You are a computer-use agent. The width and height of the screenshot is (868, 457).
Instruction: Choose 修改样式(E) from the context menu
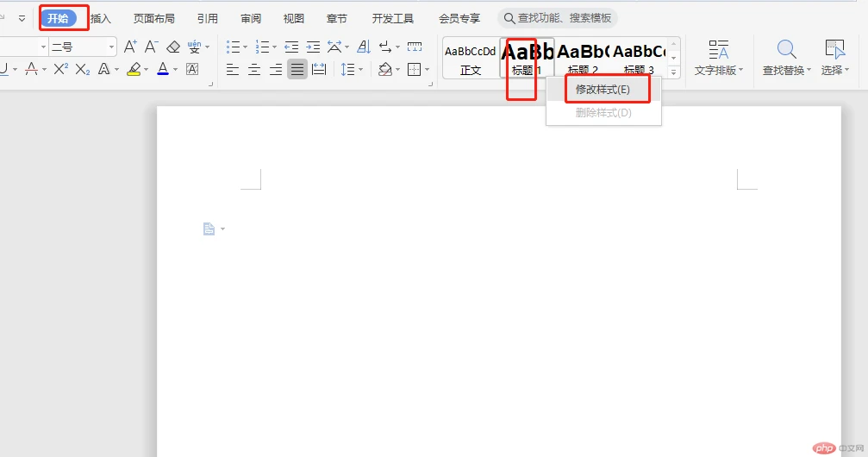click(603, 90)
